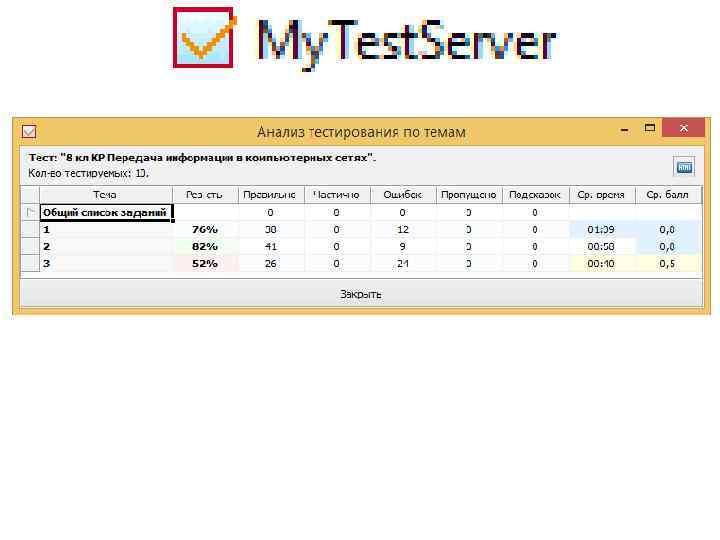The width and height of the screenshot is (720, 540).
Task: Close the Анализ тестирования window with X
Action: pyautogui.click(x=683, y=128)
